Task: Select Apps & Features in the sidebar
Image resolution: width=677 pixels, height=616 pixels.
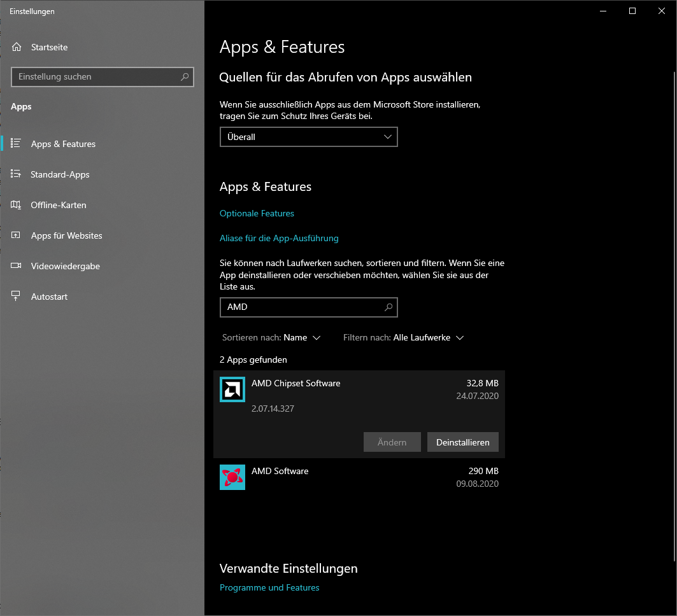Action: [x=63, y=144]
